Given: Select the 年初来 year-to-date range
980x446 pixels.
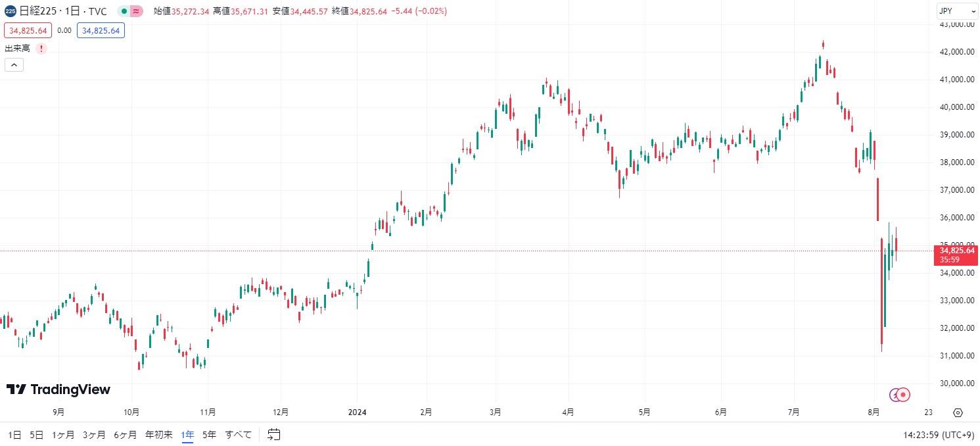Looking at the screenshot, I should [158, 435].
